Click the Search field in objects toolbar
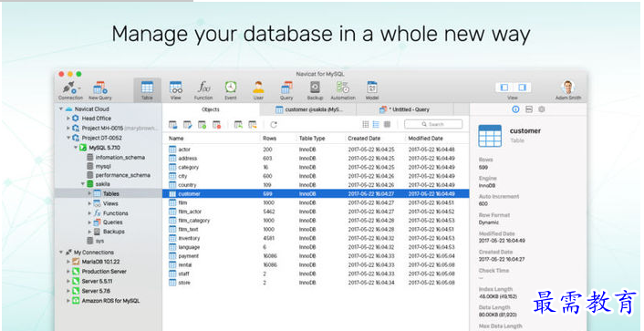 point(433,124)
